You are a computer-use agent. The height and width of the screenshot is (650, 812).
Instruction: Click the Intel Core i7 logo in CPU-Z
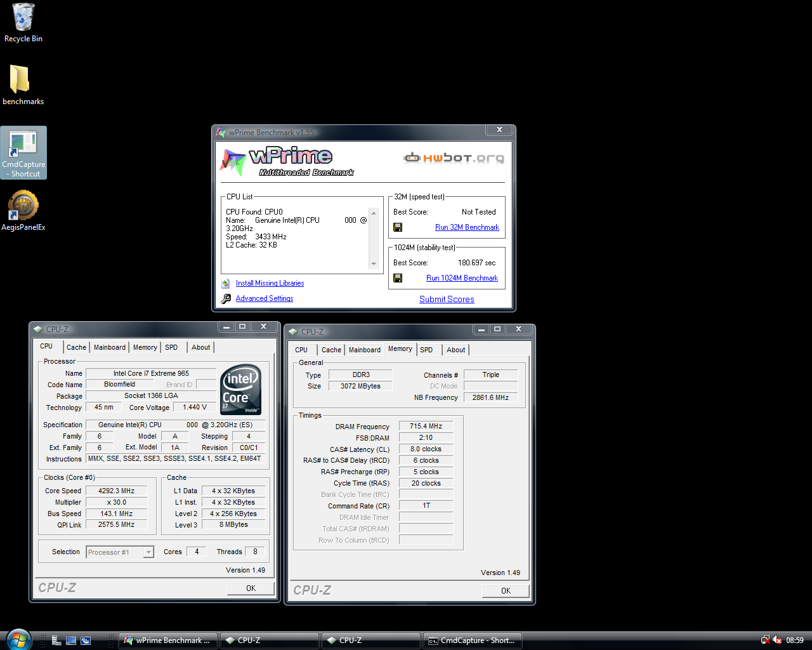coord(241,389)
